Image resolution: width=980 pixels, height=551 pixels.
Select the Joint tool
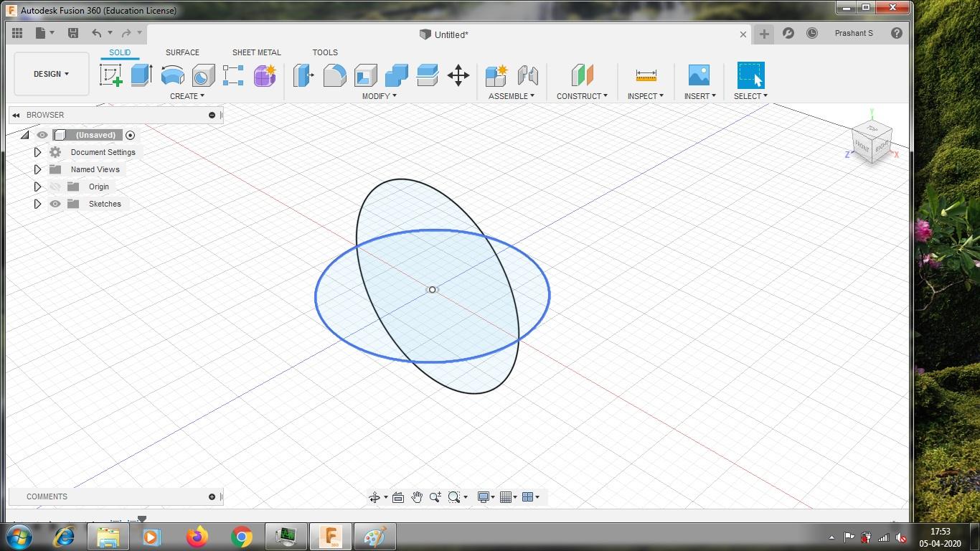[x=527, y=75]
